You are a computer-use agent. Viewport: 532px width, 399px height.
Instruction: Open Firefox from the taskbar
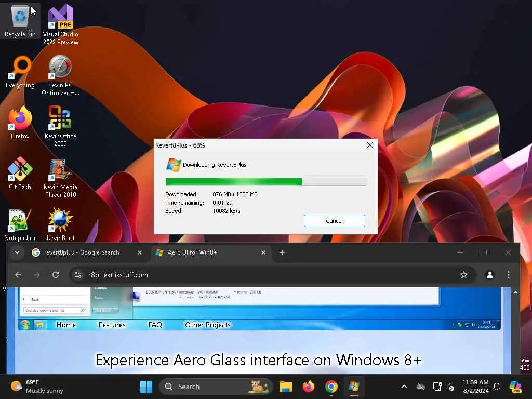point(309,387)
